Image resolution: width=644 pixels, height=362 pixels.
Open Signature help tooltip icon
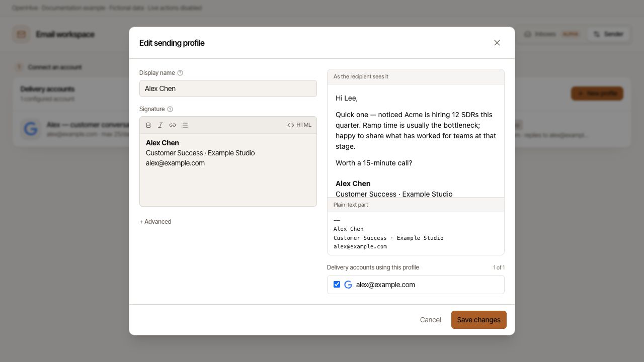point(170,109)
